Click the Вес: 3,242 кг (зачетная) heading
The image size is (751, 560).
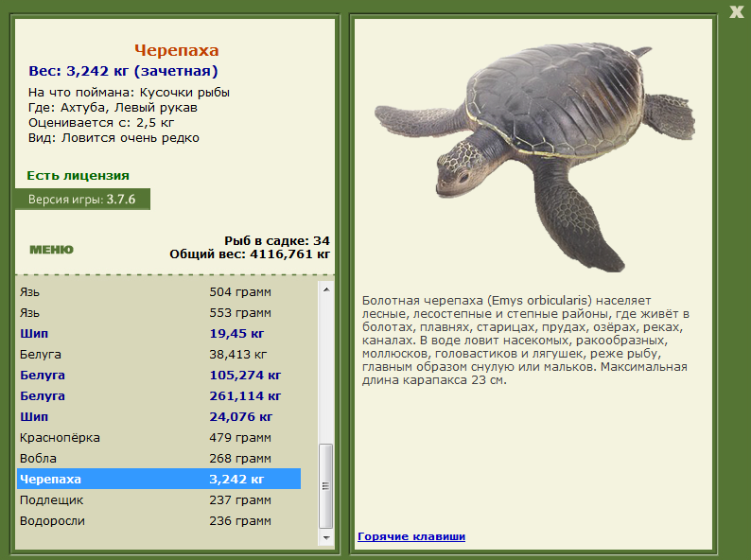click(x=124, y=71)
